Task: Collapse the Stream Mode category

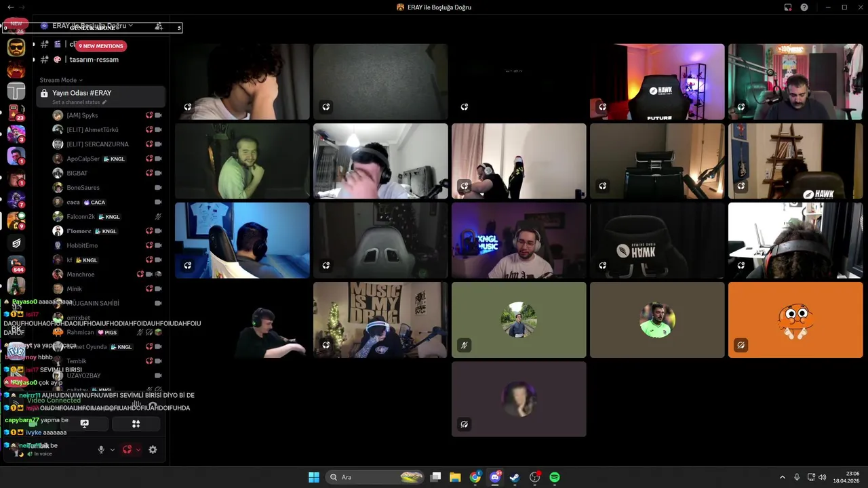Action: [61, 80]
